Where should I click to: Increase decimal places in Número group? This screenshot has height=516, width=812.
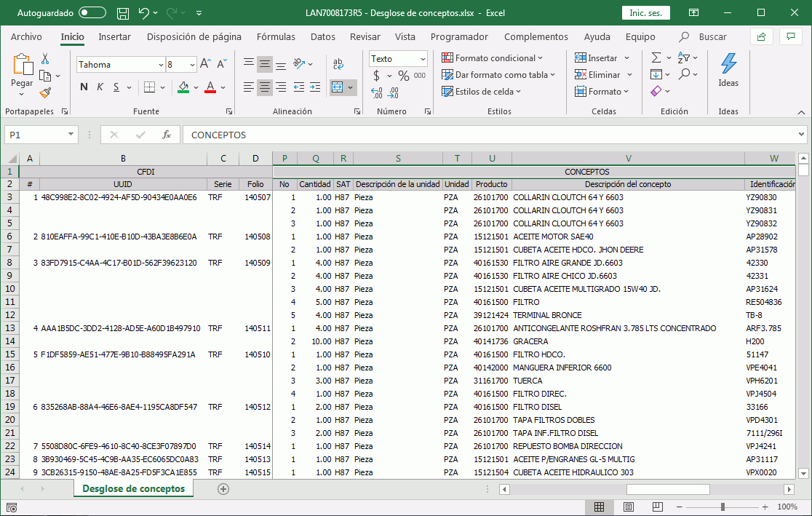coord(377,92)
